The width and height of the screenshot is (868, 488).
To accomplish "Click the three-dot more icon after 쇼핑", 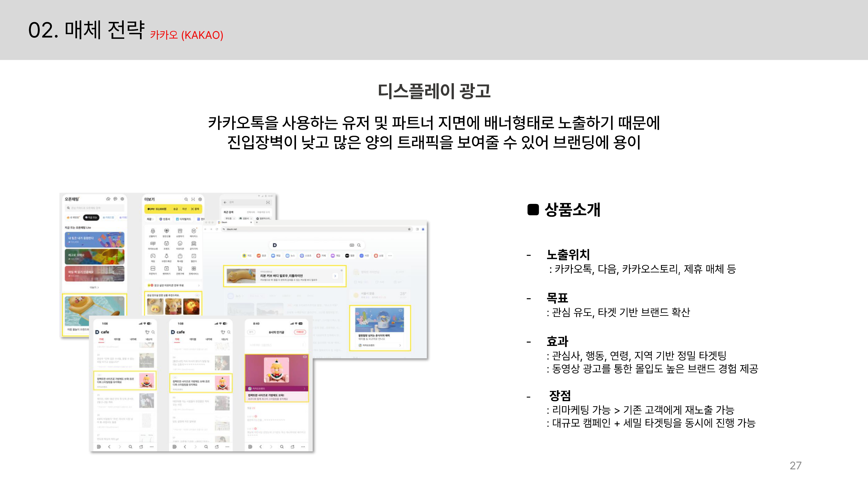I will coord(390,256).
